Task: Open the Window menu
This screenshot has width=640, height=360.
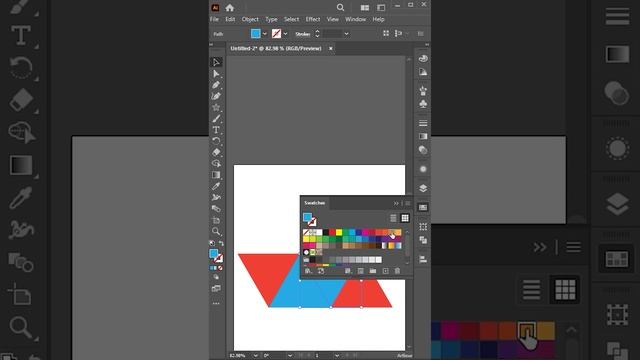Action: click(355, 19)
